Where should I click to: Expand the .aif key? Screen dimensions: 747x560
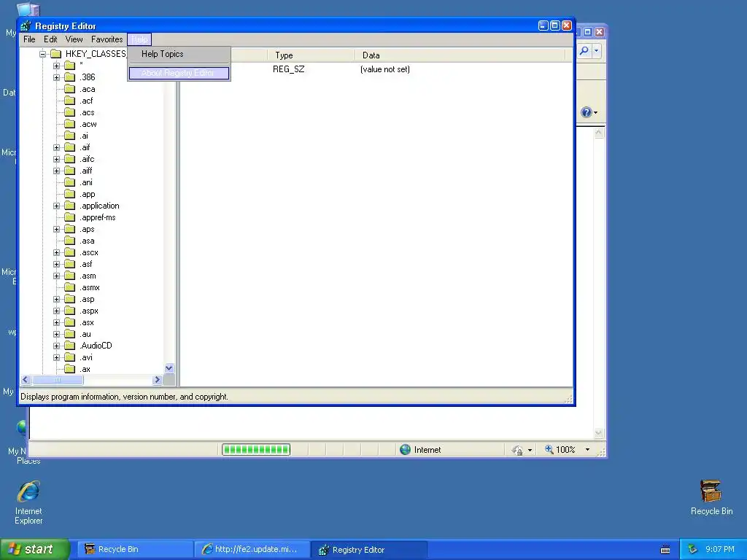[56, 147]
